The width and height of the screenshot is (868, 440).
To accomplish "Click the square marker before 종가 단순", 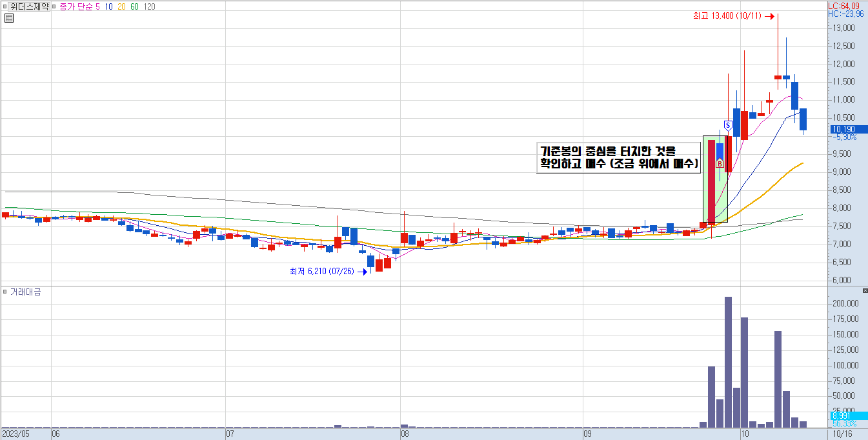I will 55,6.
